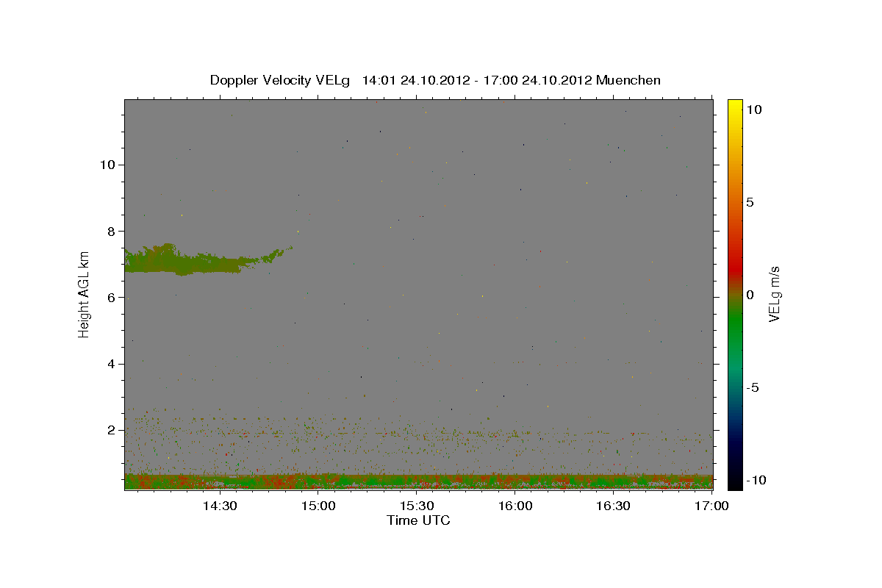Screen dimensions: 882x588
Task: Click the 'Time UTC' axis label
Action: 418,520
